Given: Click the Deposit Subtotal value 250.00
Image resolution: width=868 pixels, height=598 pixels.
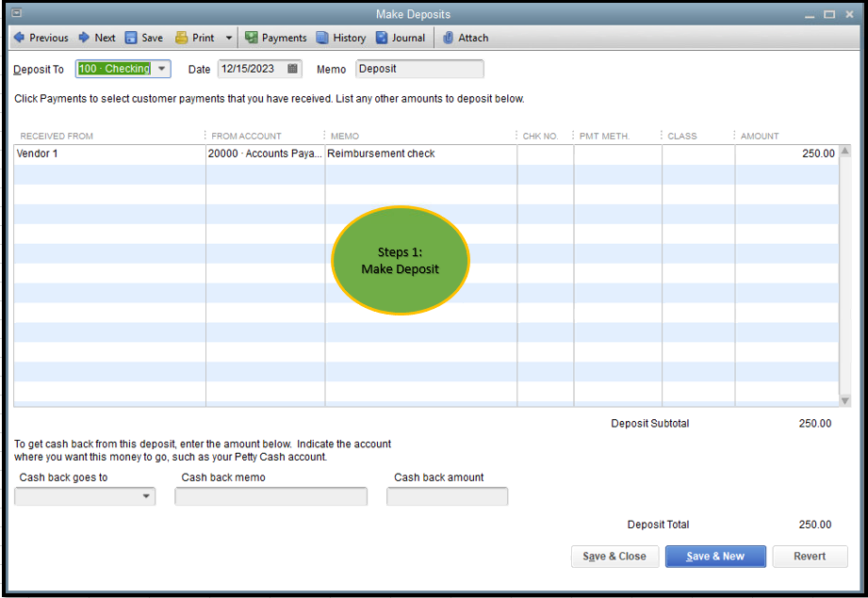Looking at the screenshot, I should pyautogui.click(x=815, y=423).
